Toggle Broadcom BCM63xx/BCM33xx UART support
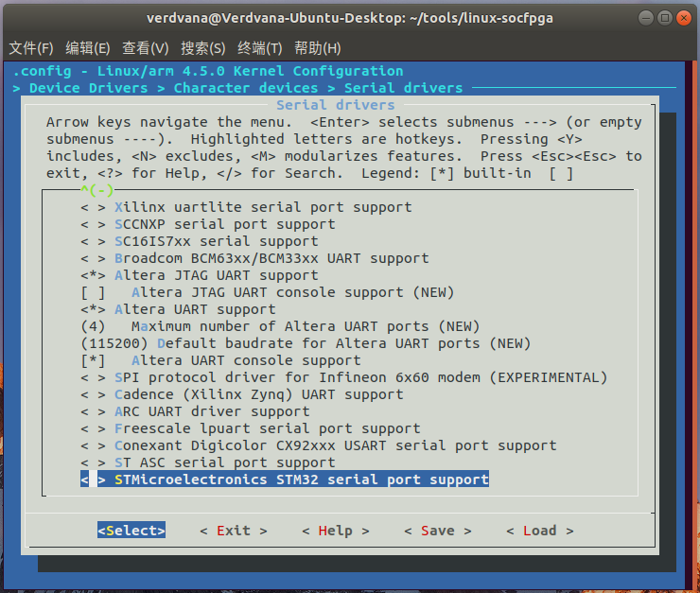The height and width of the screenshot is (593, 700). click(x=254, y=258)
